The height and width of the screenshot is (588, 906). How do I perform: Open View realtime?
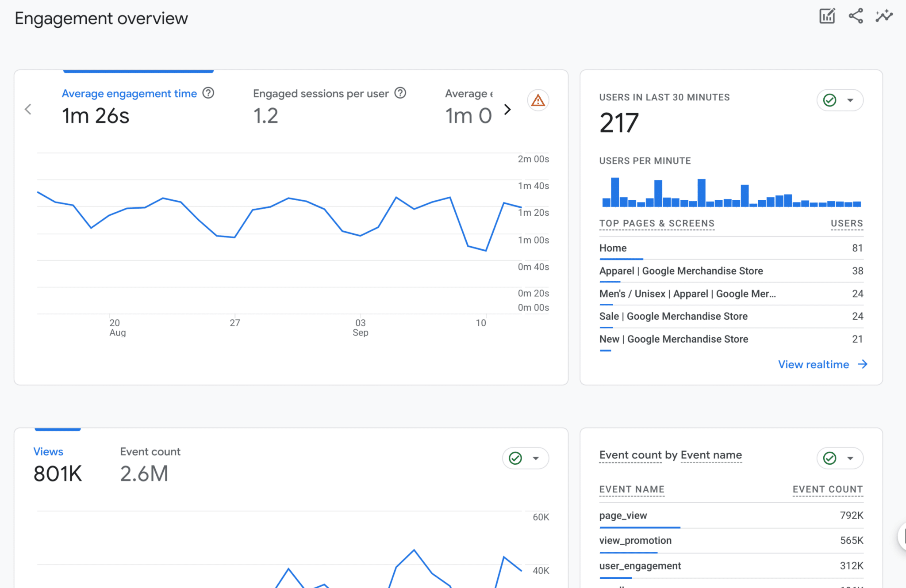(x=814, y=364)
